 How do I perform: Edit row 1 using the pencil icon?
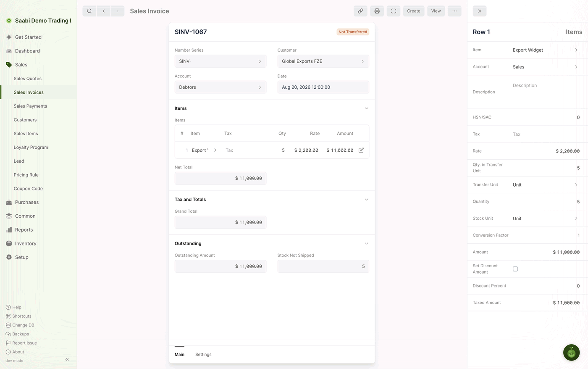click(x=361, y=150)
